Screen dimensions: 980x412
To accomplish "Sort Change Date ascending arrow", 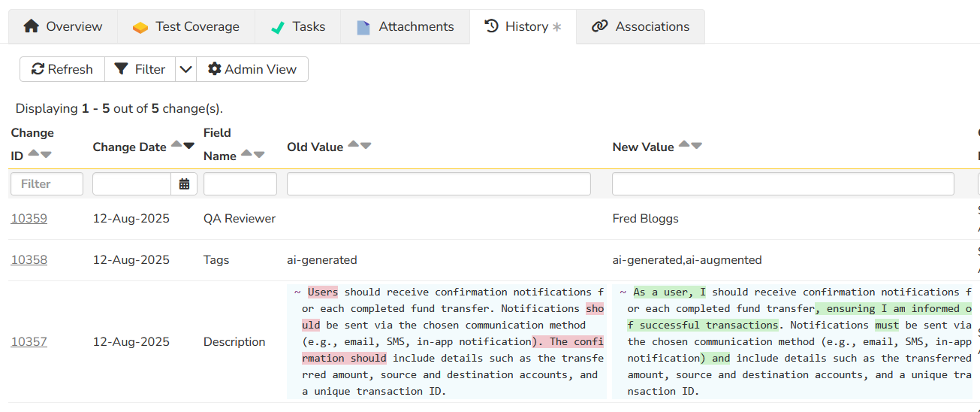I will (x=176, y=144).
